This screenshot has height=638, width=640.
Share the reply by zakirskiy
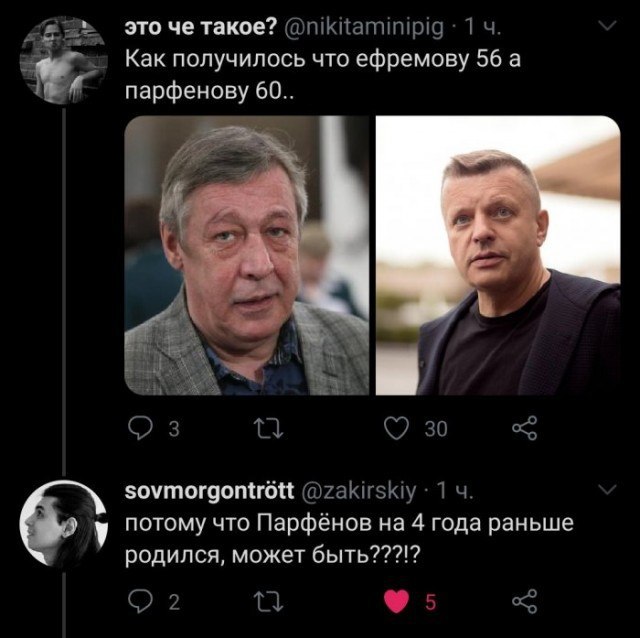pos(525,601)
